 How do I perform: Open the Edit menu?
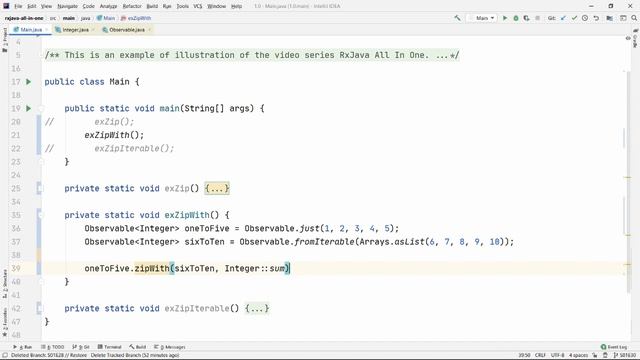pyautogui.click(x=32, y=6)
